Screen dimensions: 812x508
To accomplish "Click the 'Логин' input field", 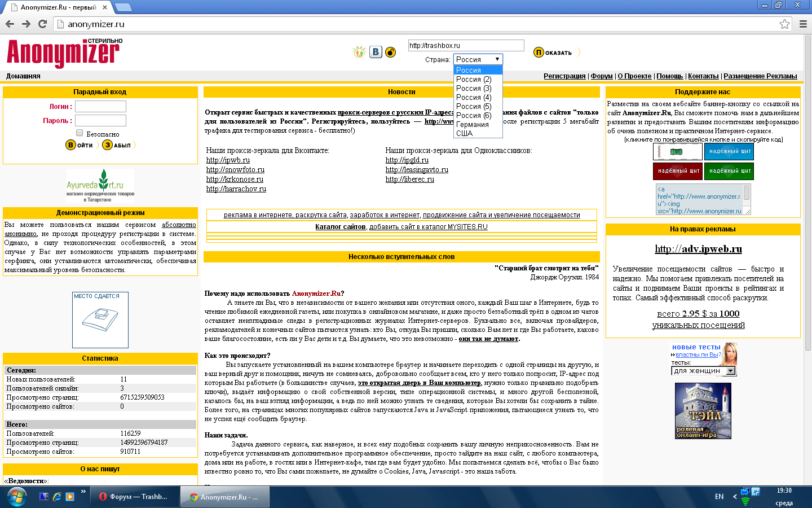I will coord(100,106).
